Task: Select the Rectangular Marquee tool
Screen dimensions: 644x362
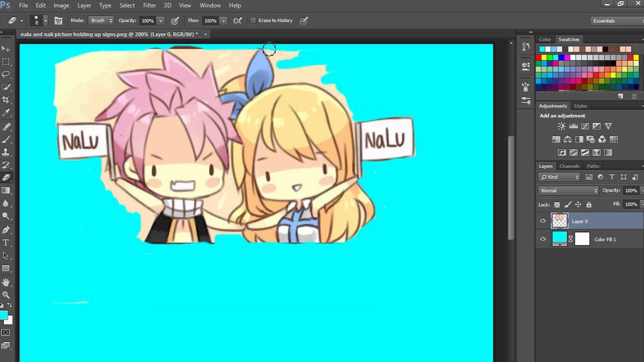Action: tap(6, 61)
